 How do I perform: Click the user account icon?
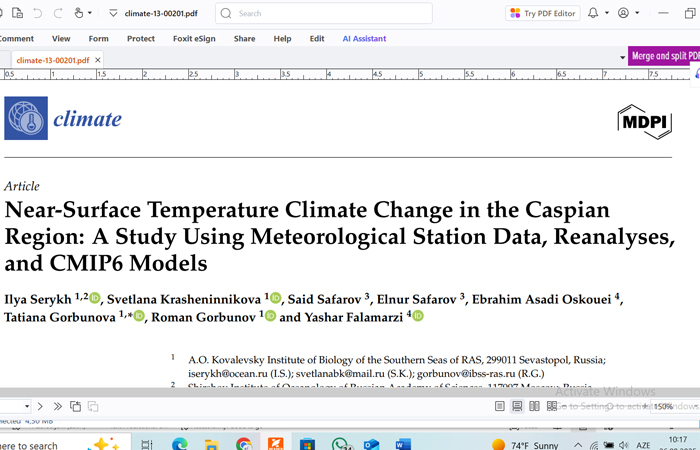(x=623, y=13)
